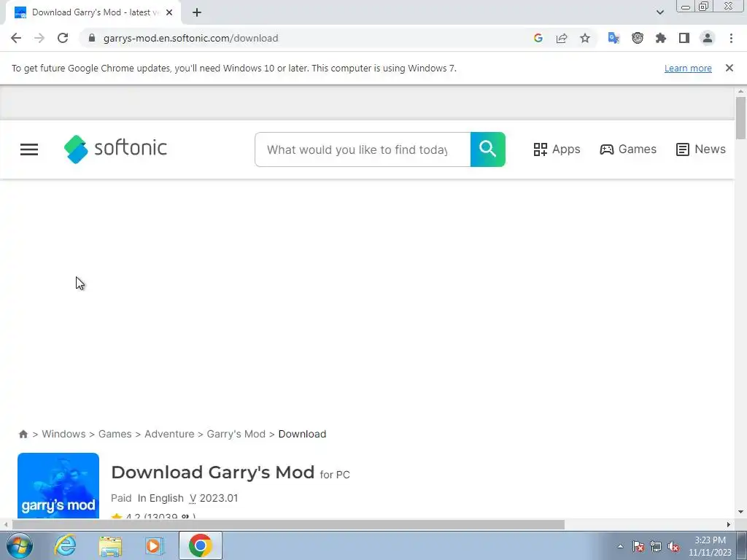The width and height of the screenshot is (747, 560).
Task: Open the Google Translate extension icon
Action: coord(614,38)
